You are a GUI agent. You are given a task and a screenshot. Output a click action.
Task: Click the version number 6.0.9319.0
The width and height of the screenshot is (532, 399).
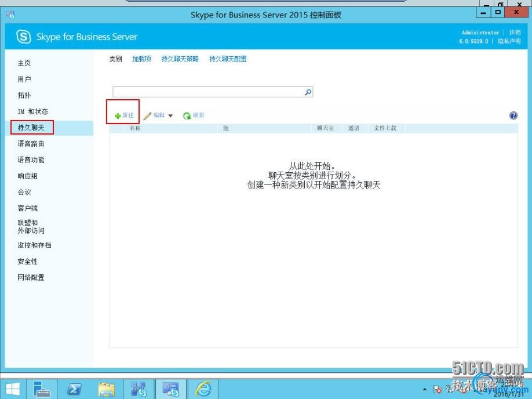click(x=473, y=41)
